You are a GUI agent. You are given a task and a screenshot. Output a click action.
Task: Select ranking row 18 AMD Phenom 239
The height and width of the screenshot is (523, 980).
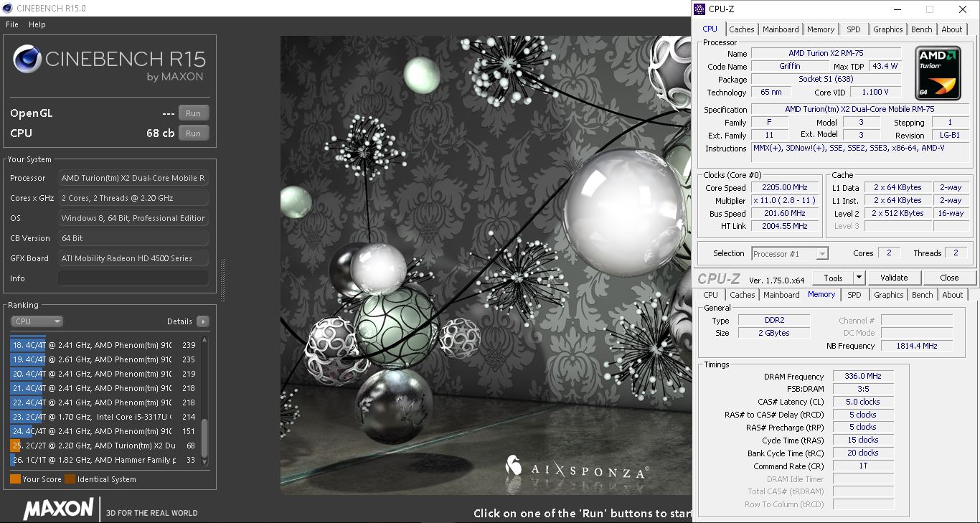click(x=105, y=345)
